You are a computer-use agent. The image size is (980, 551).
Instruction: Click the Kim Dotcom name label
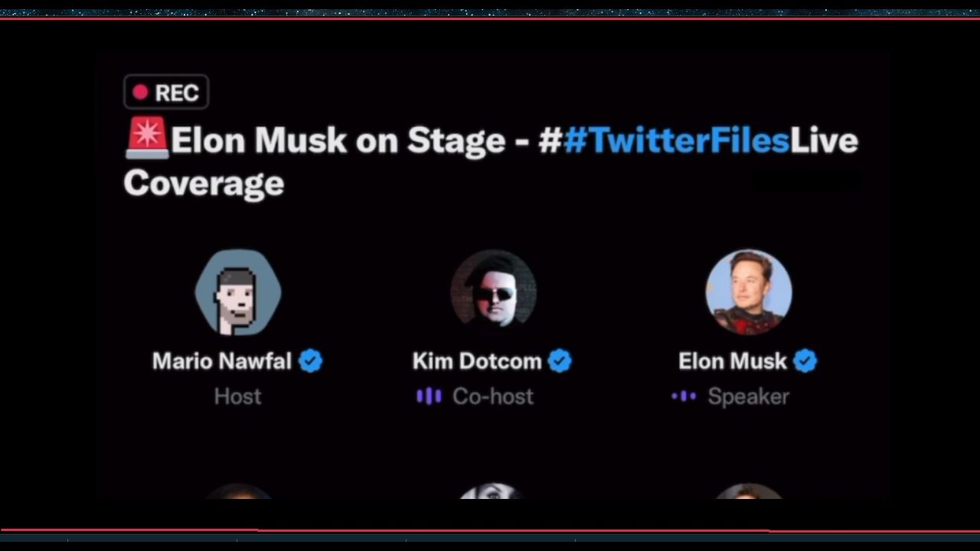tap(477, 360)
